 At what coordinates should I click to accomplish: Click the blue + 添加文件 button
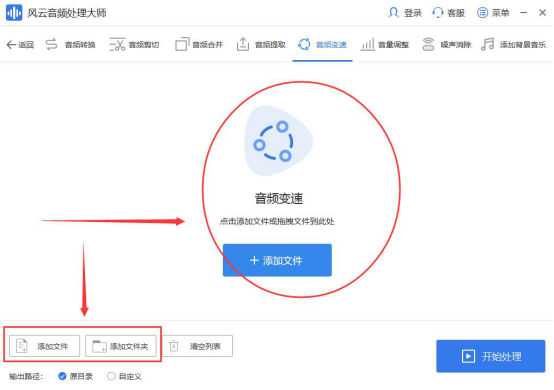277,260
